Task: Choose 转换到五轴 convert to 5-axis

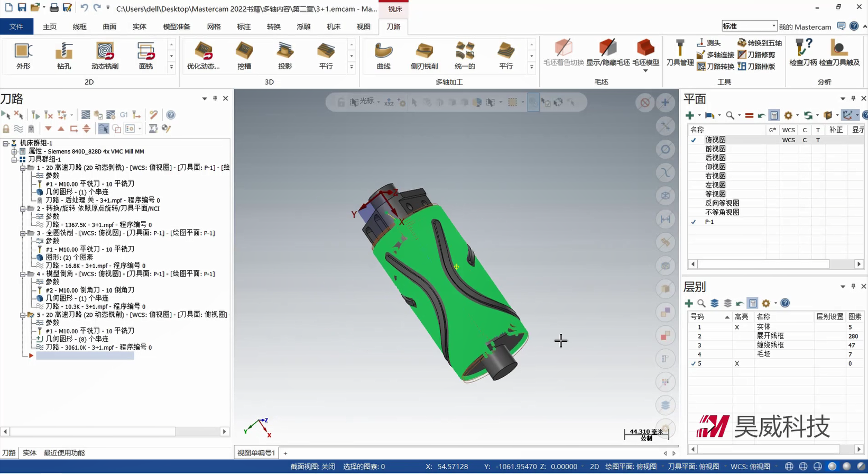Action: [759, 43]
